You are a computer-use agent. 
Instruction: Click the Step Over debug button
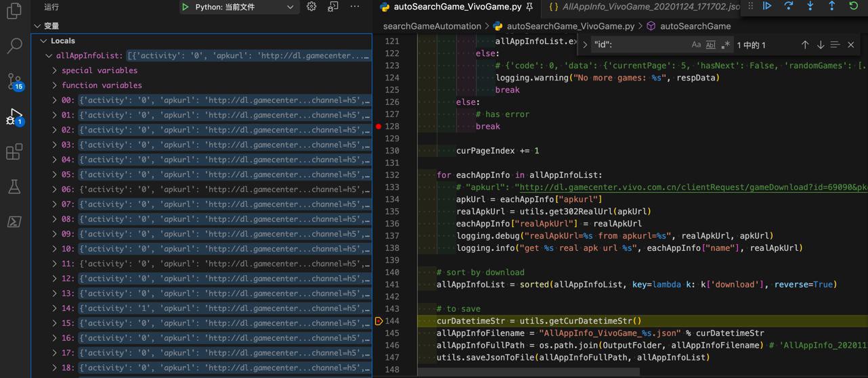coord(789,6)
